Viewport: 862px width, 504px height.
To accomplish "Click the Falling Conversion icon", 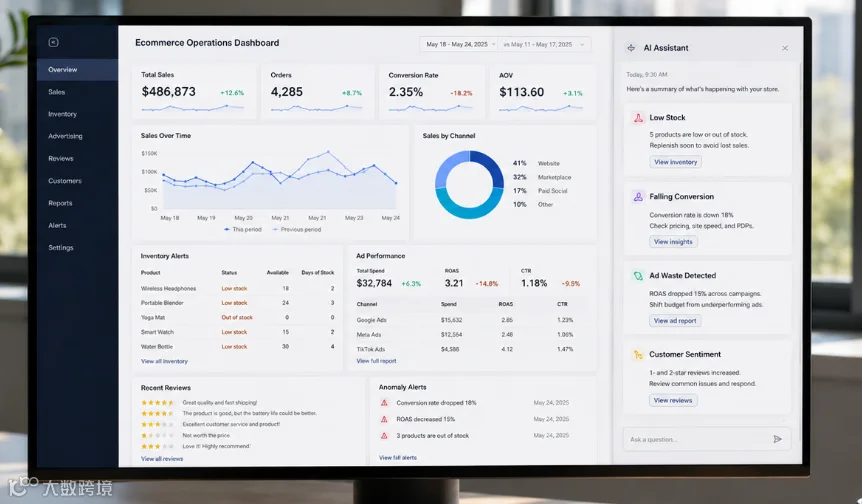I will [x=638, y=197].
